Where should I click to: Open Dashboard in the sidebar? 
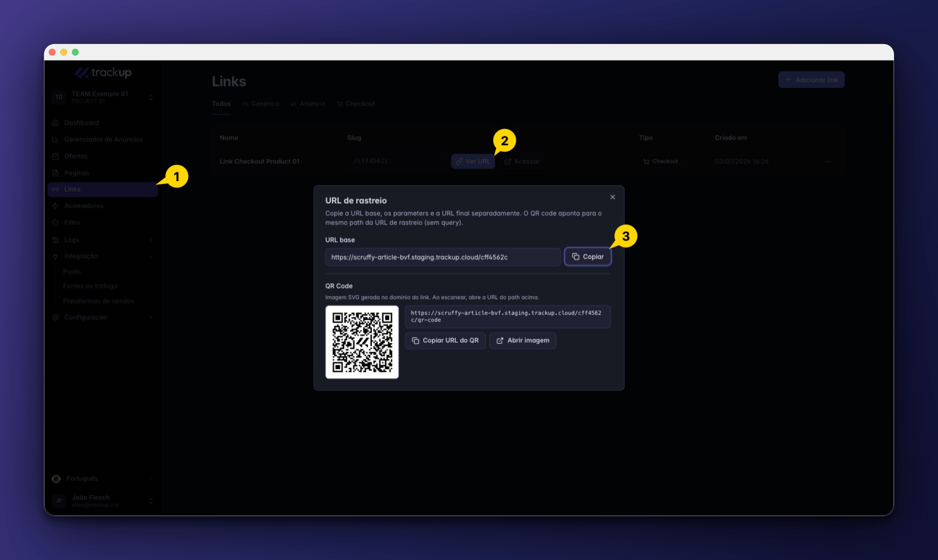[103, 123]
